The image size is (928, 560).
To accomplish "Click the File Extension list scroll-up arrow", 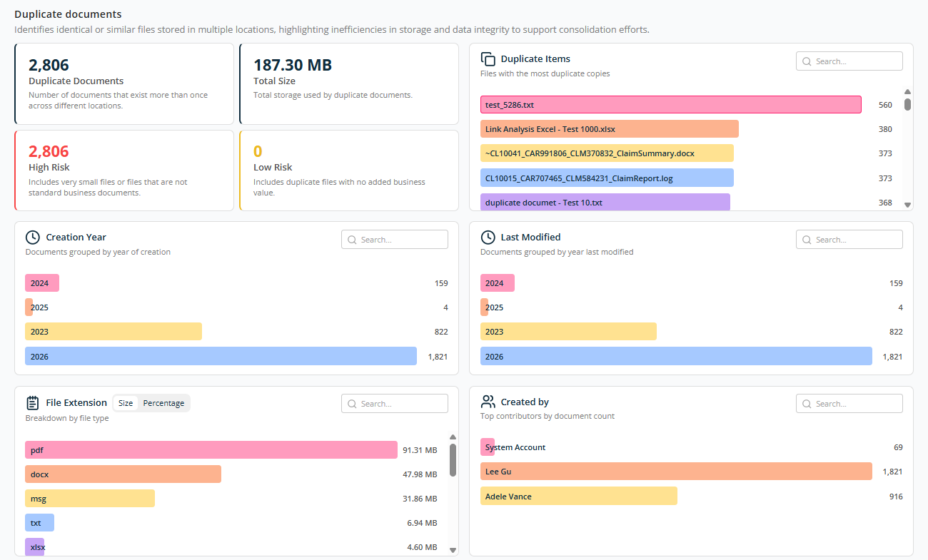I will (453, 437).
